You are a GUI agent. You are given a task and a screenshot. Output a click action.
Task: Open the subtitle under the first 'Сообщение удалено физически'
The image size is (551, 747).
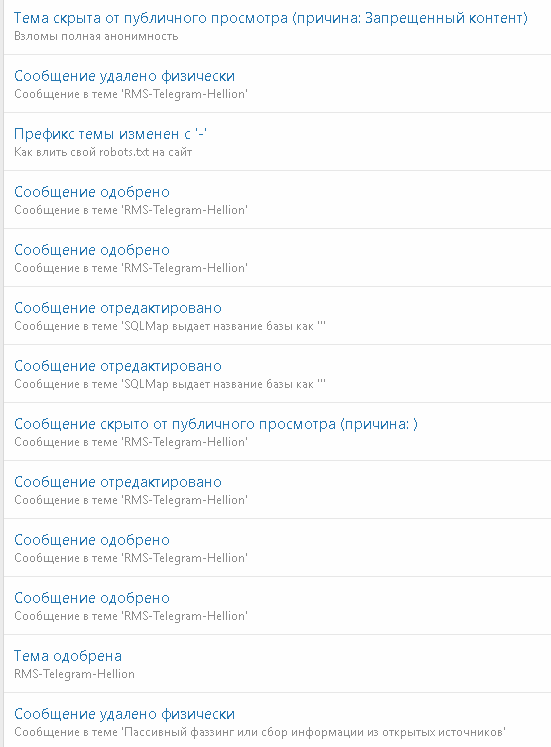coord(131,94)
